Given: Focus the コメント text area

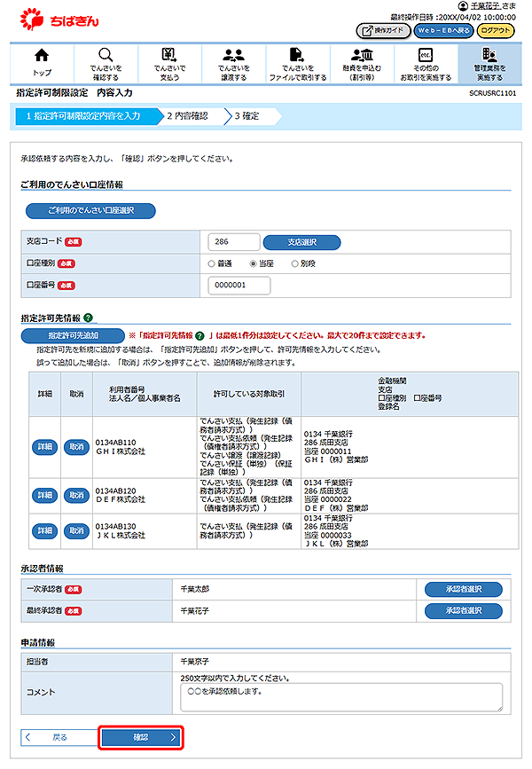Looking at the screenshot, I should [341, 697].
